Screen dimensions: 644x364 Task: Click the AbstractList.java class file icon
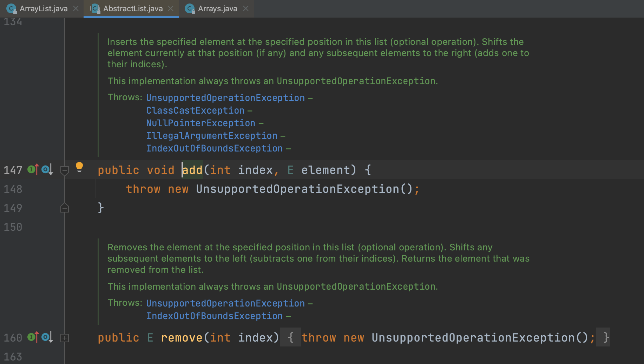[x=95, y=9]
